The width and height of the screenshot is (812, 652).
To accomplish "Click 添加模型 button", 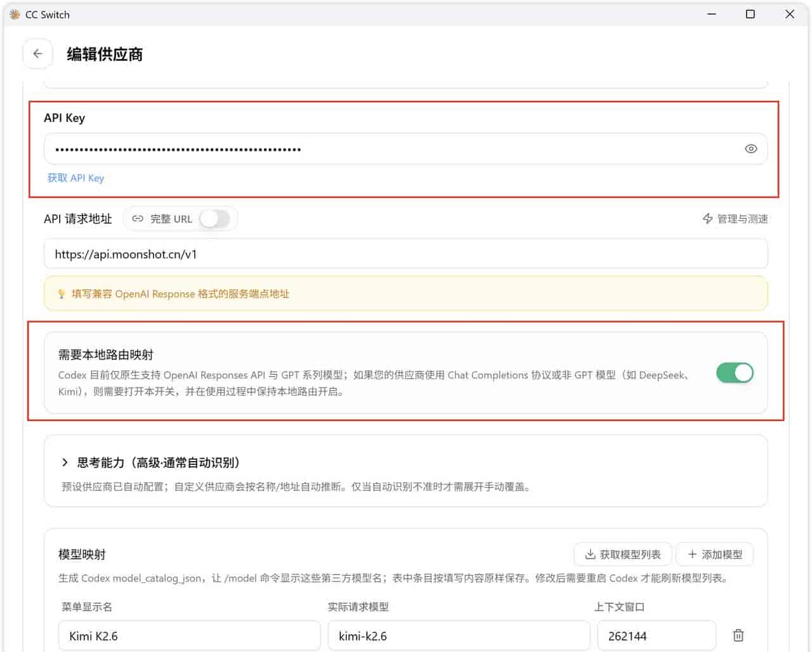I will pyautogui.click(x=714, y=554).
